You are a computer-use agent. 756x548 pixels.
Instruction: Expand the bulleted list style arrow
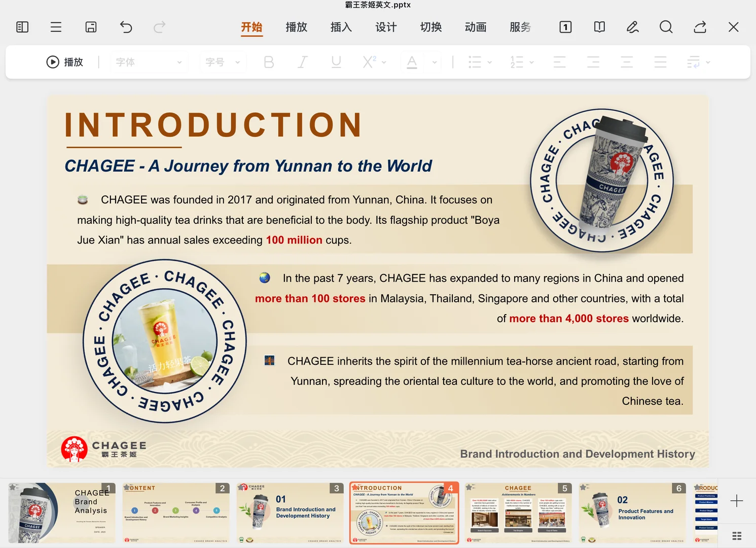[489, 62]
